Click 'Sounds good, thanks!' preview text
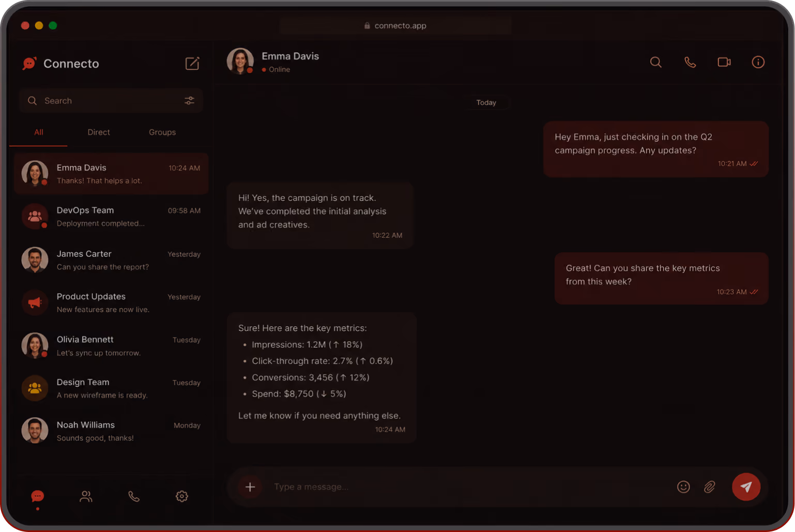This screenshot has width=795, height=532. coord(95,438)
